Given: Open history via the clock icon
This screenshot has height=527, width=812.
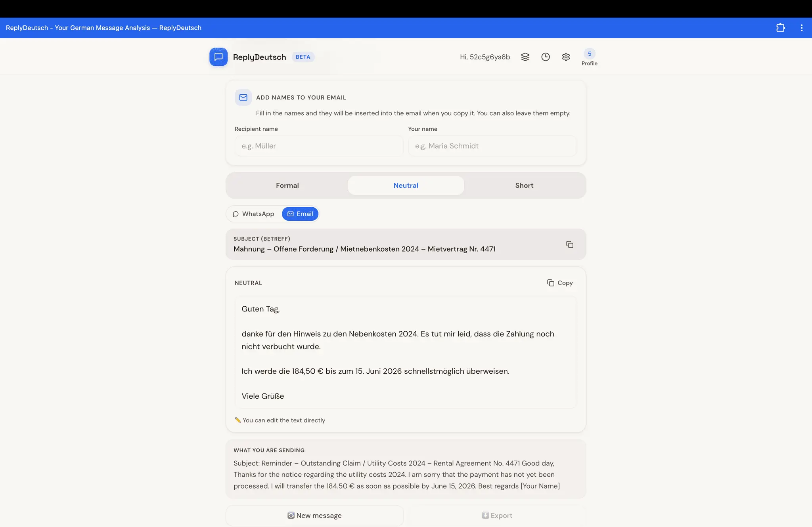Looking at the screenshot, I should click(x=546, y=57).
